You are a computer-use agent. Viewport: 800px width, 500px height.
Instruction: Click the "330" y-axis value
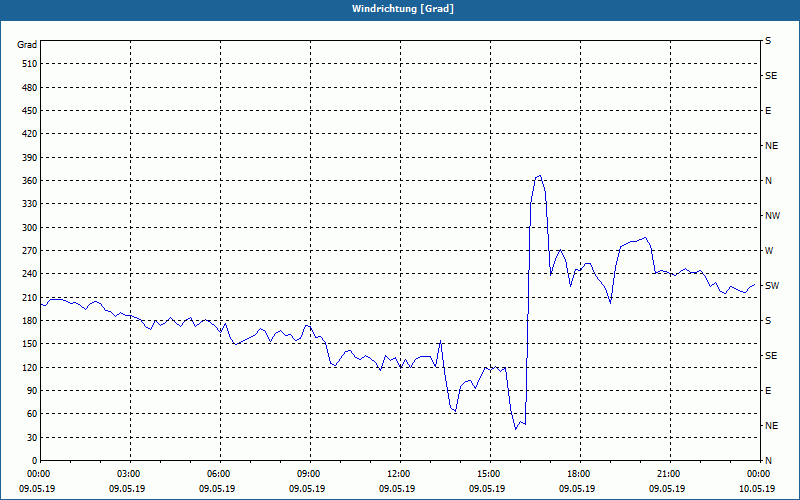point(30,204)
